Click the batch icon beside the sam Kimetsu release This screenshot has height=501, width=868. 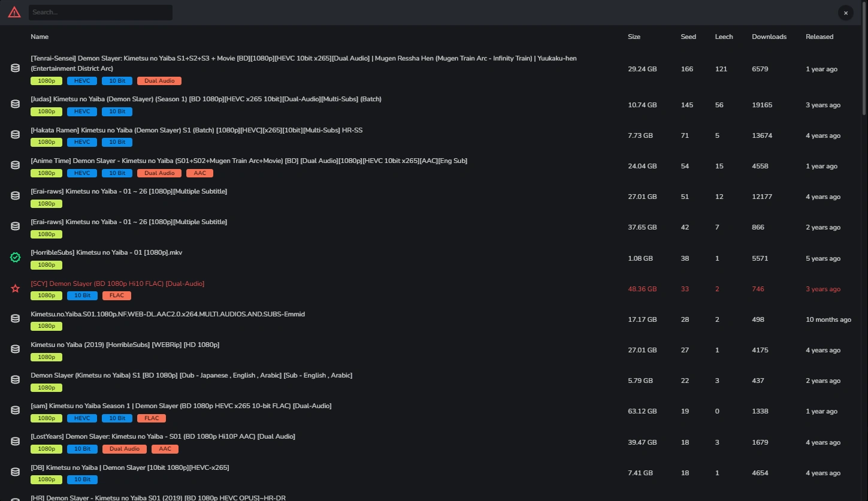(x=16, y=411)
